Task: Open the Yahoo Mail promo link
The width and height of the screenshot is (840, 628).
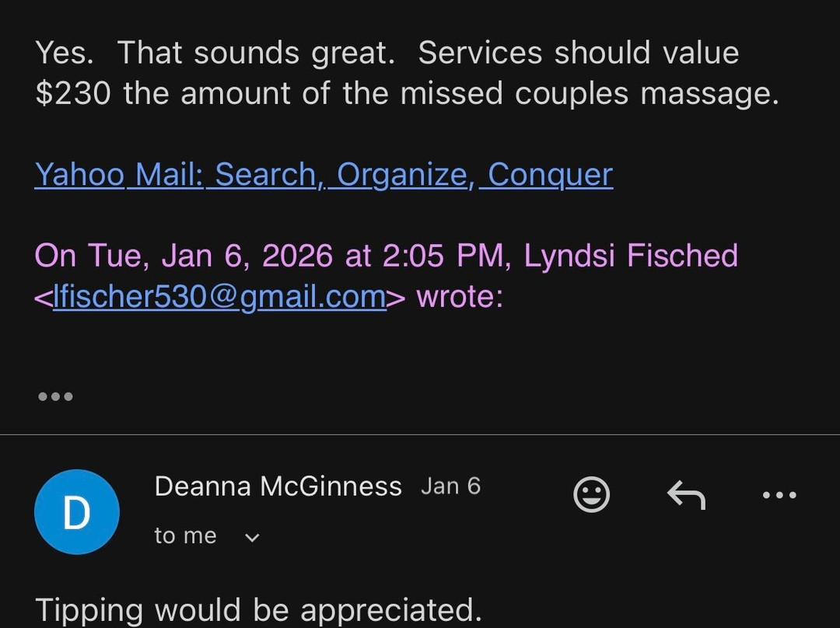Action: (324, 175)
